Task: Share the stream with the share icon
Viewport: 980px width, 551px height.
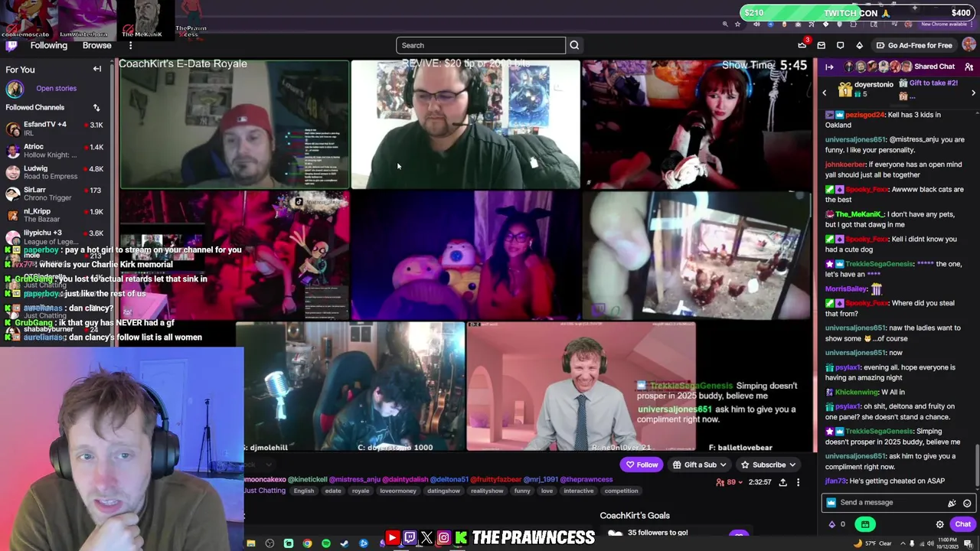Action: [x=782, y=482]
